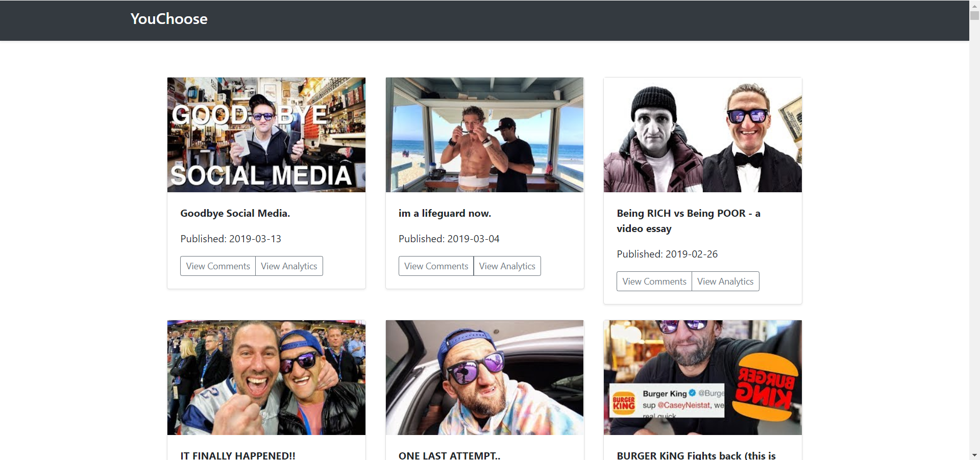View Analytics for Being RICH vs Being POOR
Image resolution: width=980 pixels, height=460 pixels.
(x=725, y=282)
